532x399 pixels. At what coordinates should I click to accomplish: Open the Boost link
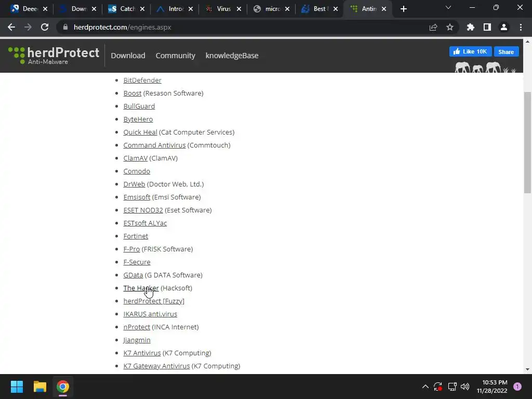[132, 94]
